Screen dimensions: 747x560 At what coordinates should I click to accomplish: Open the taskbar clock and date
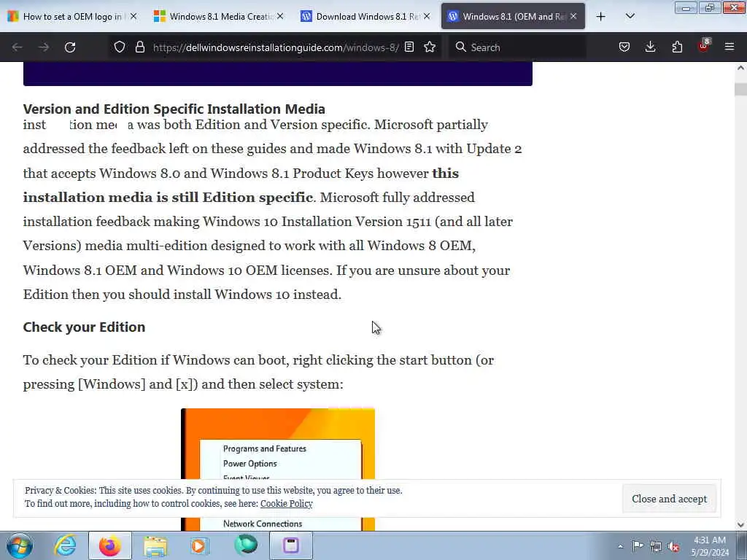tap(710, 546)
